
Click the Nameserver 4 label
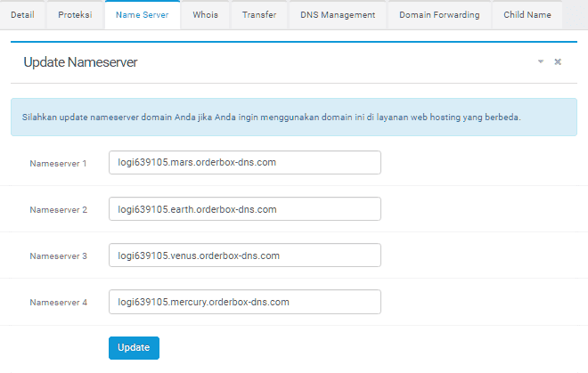tap(58, 303)
